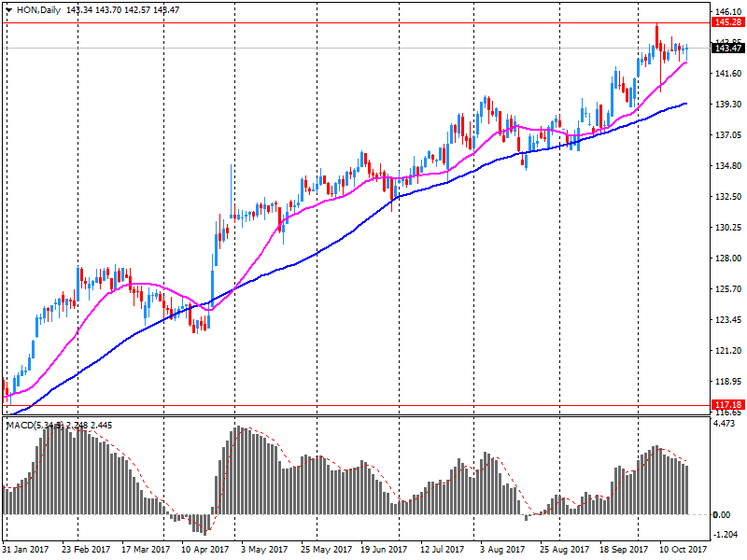Click the MACD(5,34,5) indicator label
The height and width of the screenshot is (560, 747).
click(35, 425)
